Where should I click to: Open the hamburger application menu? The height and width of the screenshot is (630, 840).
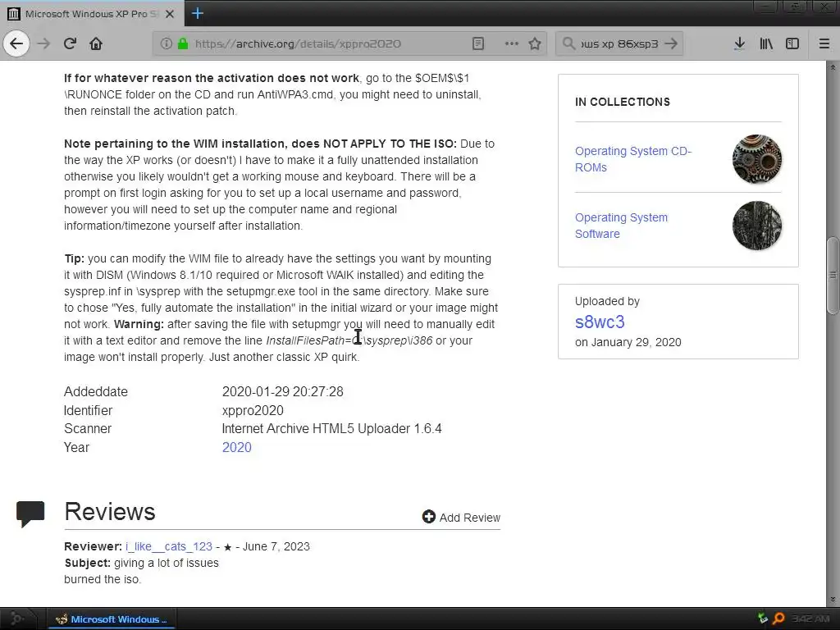click(824, 43)
